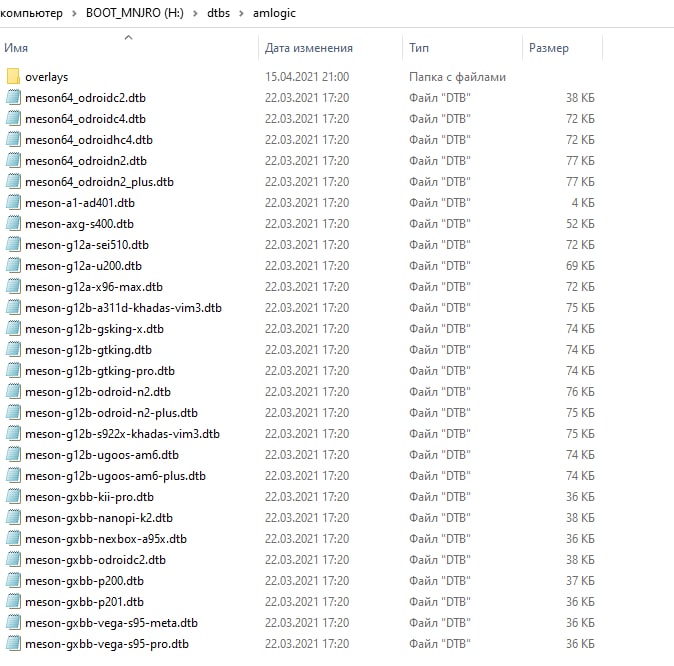Click amlogic breadcrumb segment

(274, 13)
